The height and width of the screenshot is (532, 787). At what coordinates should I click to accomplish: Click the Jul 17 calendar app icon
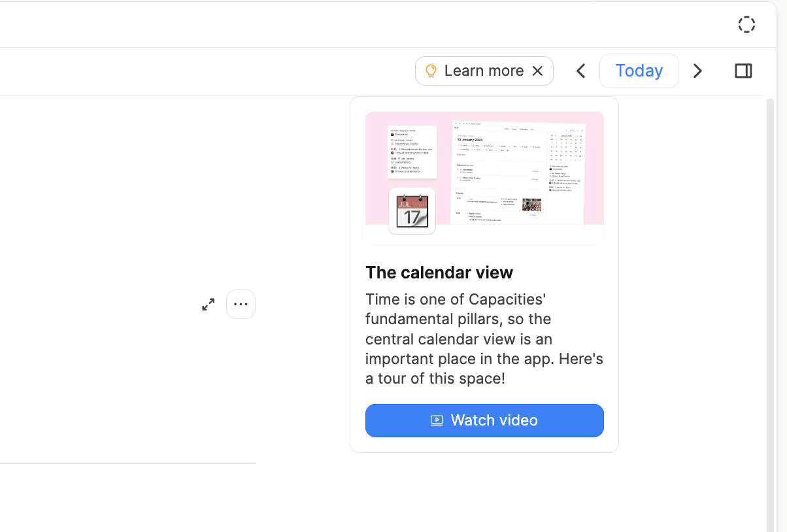[412, 210]
